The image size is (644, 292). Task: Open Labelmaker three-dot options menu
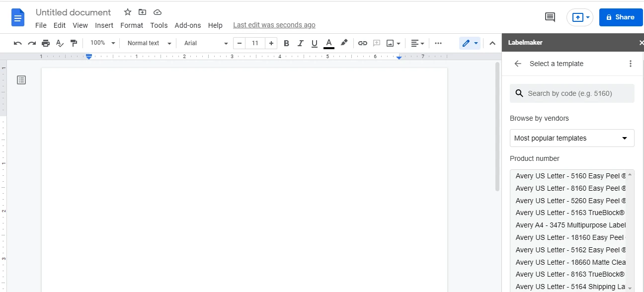pyautogui.click(x=631, y=64)
